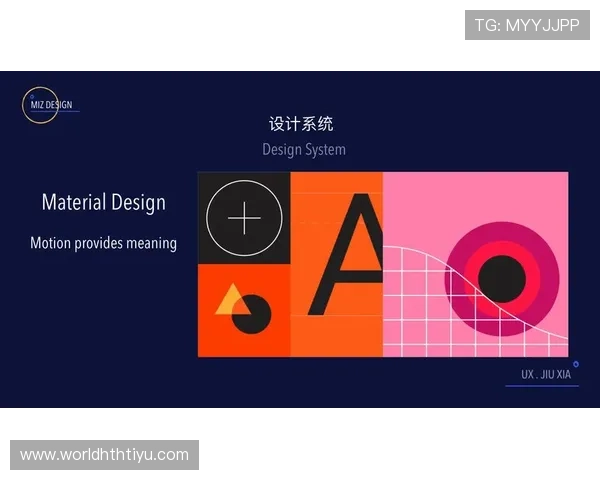This screenshot has width=600, height=480.
Task: Click the Motion provides meaning text
Action: pyautogui.click(x=103, y=243)
